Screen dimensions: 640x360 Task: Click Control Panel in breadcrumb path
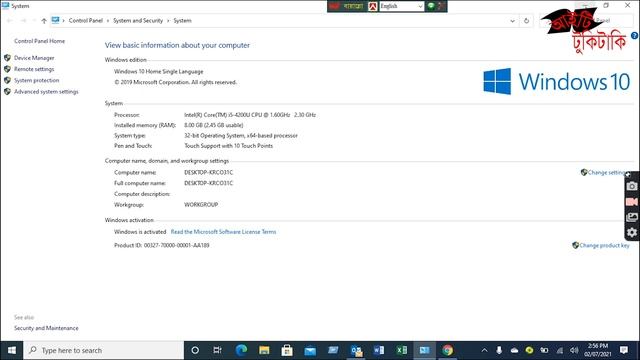[86, 20]
